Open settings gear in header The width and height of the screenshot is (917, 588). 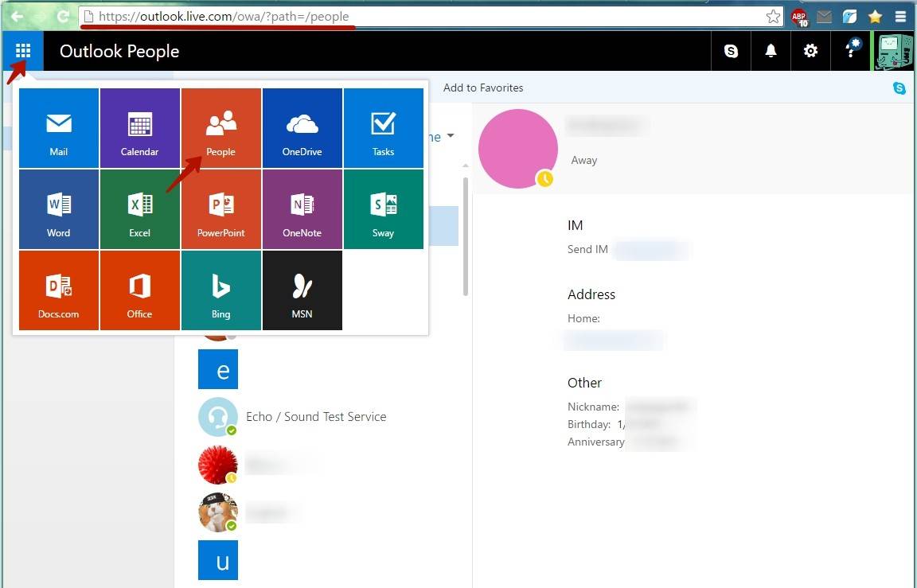tap(810, 51)
